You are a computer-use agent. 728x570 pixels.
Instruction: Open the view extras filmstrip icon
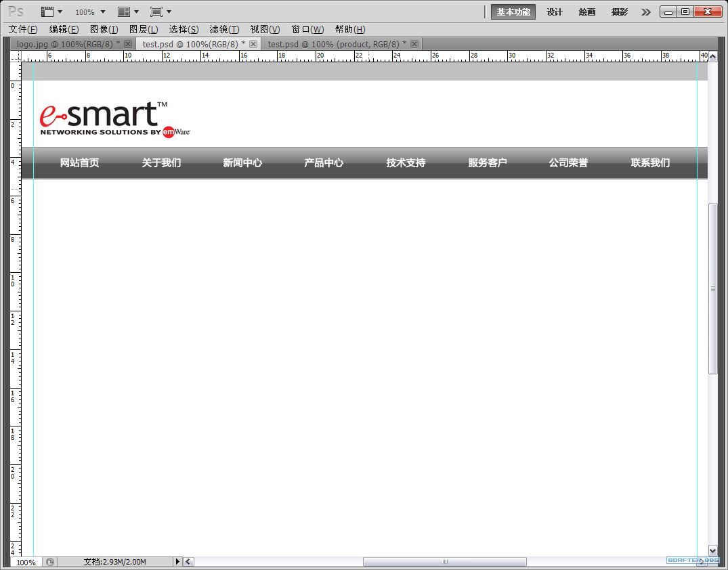[x=47, y=12]
